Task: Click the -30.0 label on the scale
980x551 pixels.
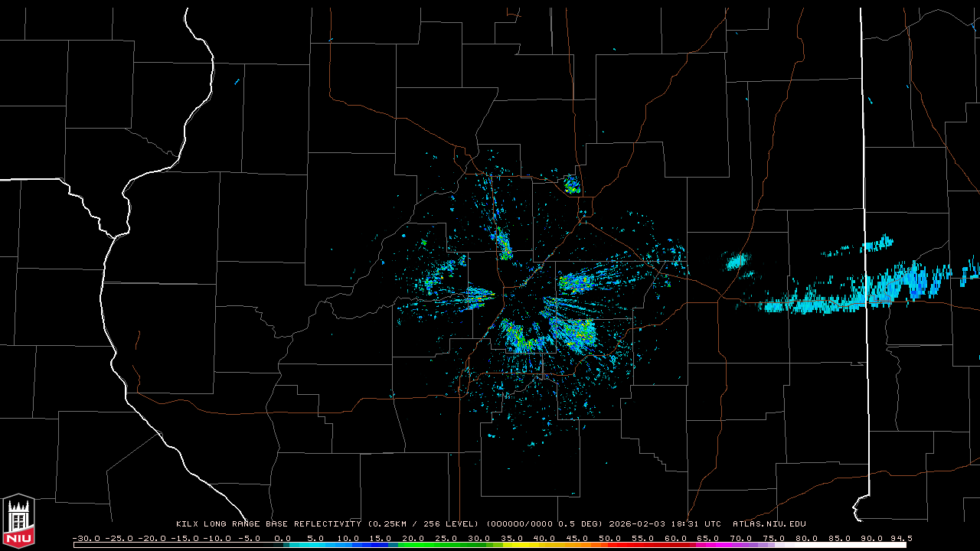Action: tap(86, 538)
